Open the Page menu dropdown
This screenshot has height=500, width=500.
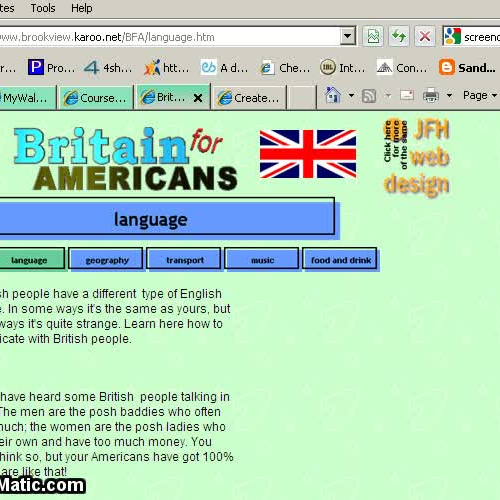coord(480,96)
